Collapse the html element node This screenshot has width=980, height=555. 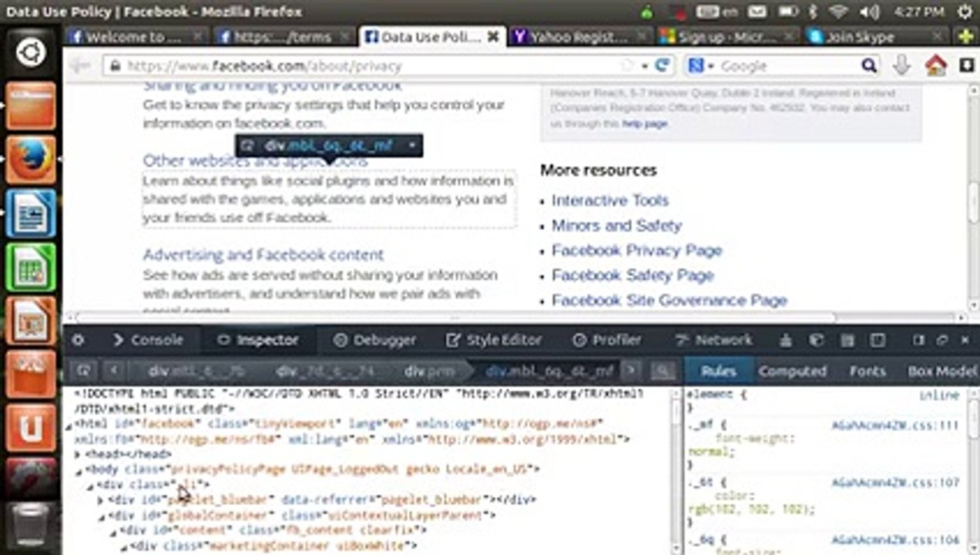pyautogui.click(x=69, y=425)
